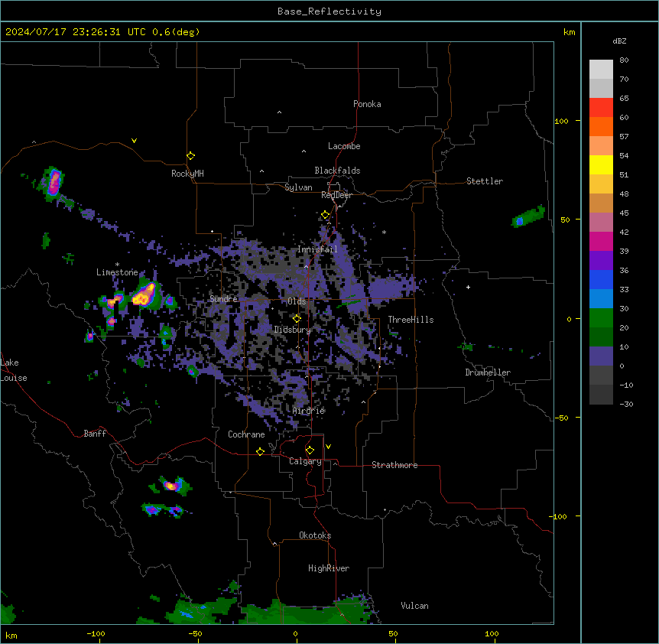This screenshot has width=659, height=644.
Task: Pick the magenta 39-42 dBZ legend color
Action: (601, 241)
